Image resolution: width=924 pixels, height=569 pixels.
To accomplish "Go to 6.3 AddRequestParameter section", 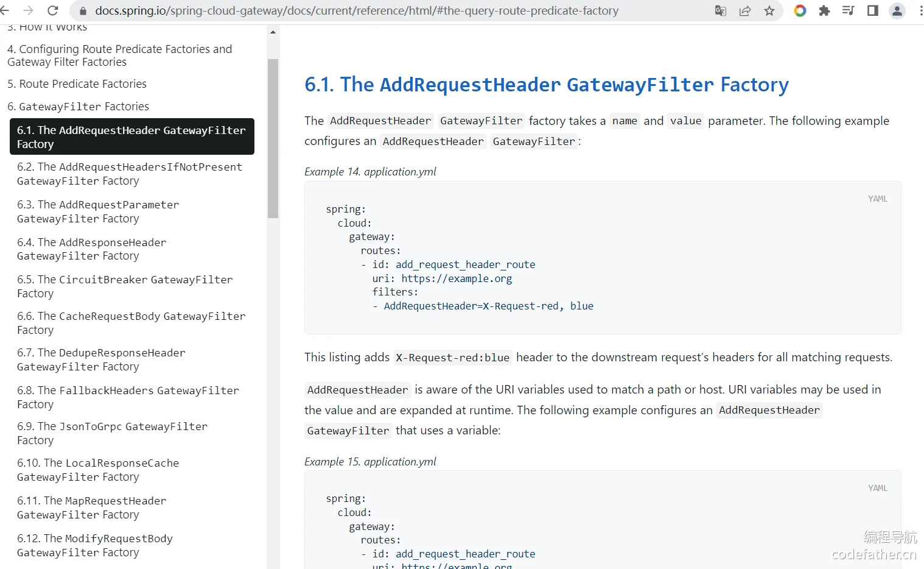I will tap(98, 211).
